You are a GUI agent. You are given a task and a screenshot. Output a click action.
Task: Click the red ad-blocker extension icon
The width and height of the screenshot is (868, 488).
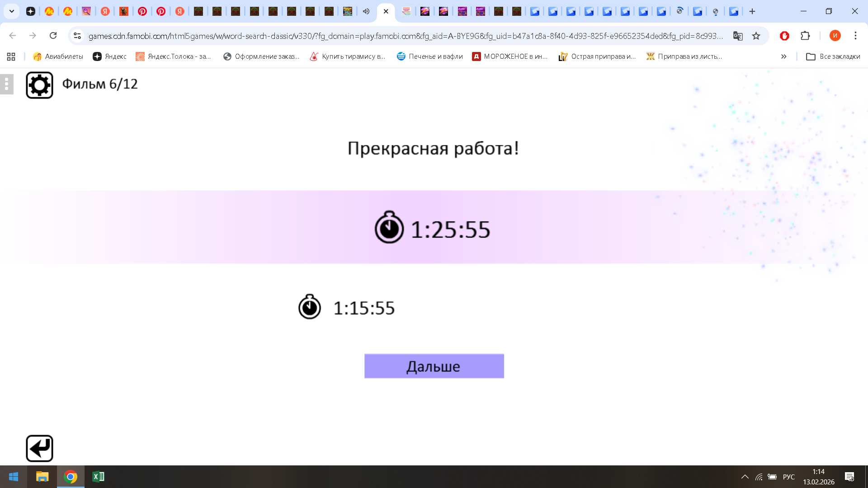coord(784,36)
